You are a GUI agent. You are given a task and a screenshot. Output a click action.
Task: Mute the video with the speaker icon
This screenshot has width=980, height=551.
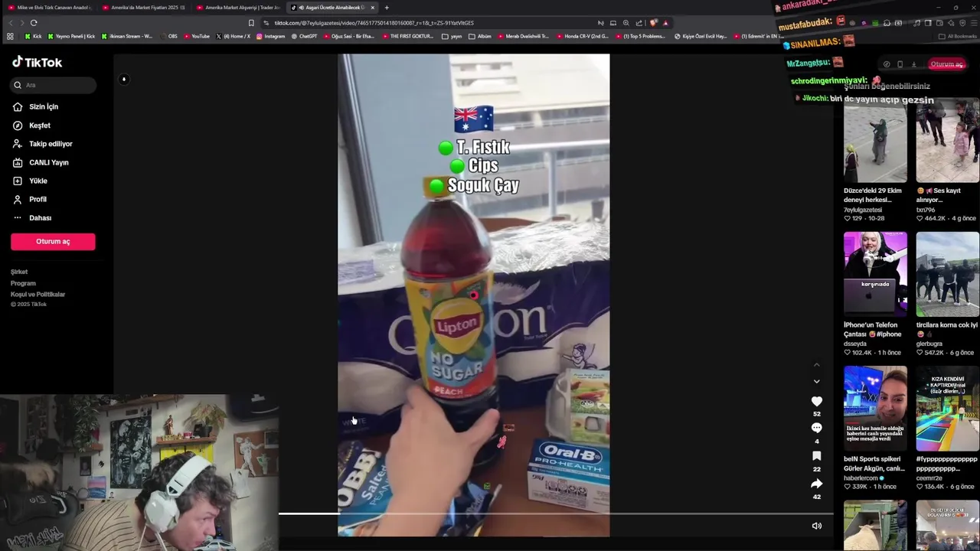[816, 526]
